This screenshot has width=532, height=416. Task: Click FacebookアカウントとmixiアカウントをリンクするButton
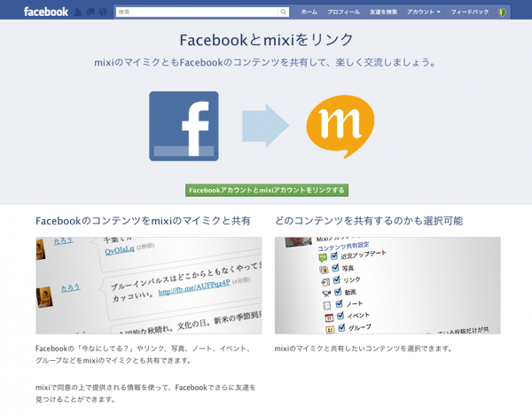tap(267, 190)
